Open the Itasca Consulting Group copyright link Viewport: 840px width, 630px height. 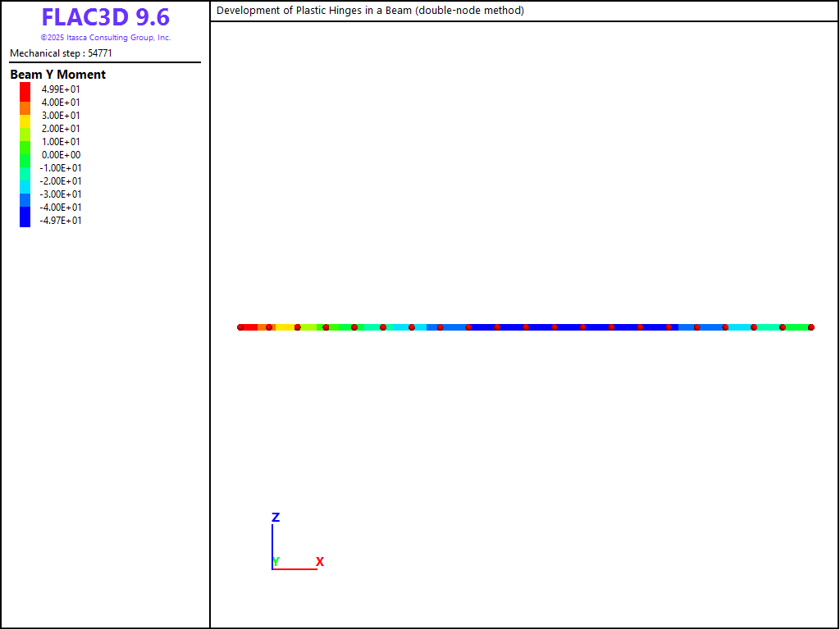point(105,38)
